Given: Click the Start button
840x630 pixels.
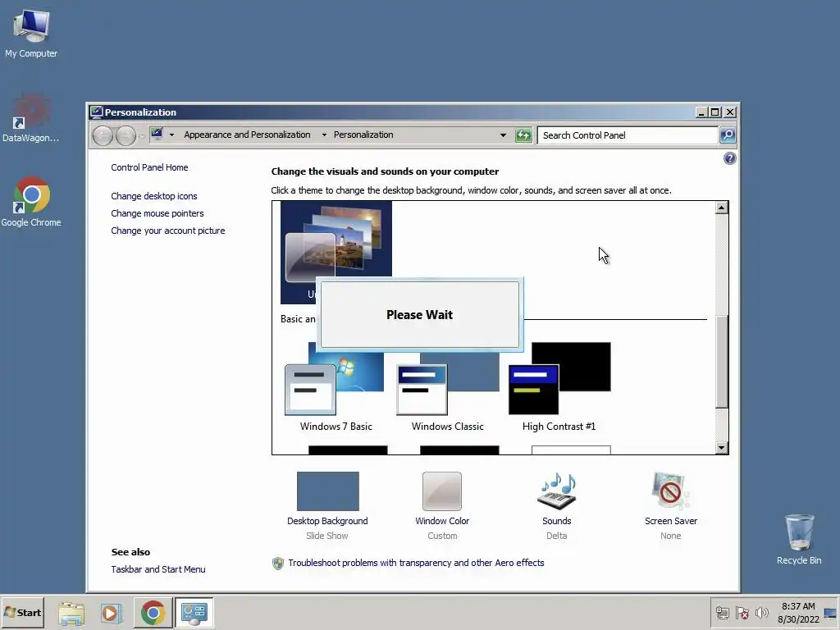Looking at the screenshot, I should 22,612.
